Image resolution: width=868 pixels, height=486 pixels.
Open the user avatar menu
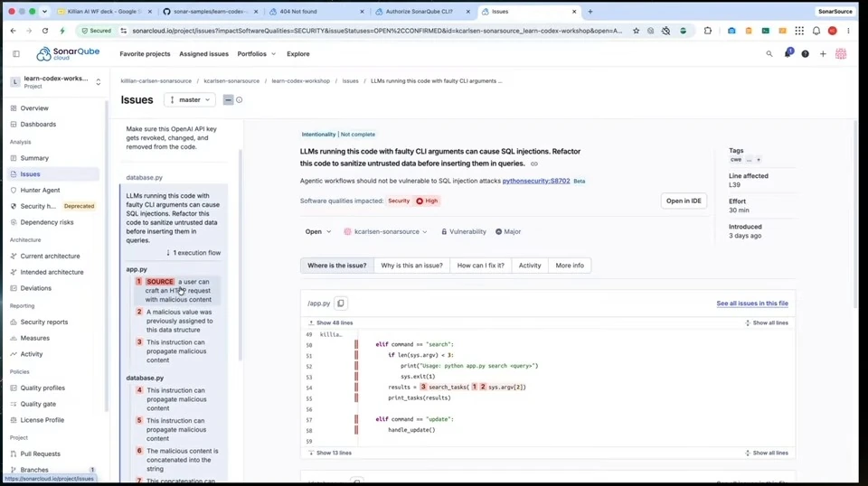click(840, 53)
